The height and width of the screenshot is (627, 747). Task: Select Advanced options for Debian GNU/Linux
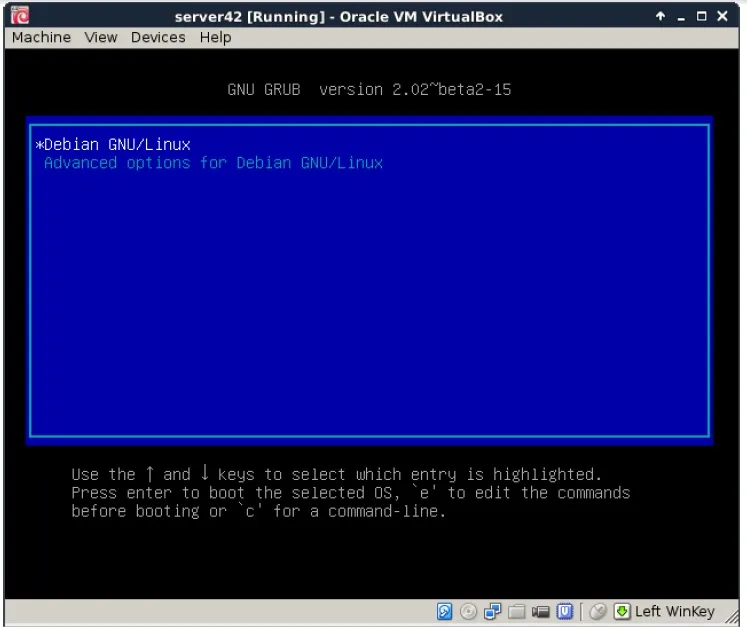[x=213, y=163]
